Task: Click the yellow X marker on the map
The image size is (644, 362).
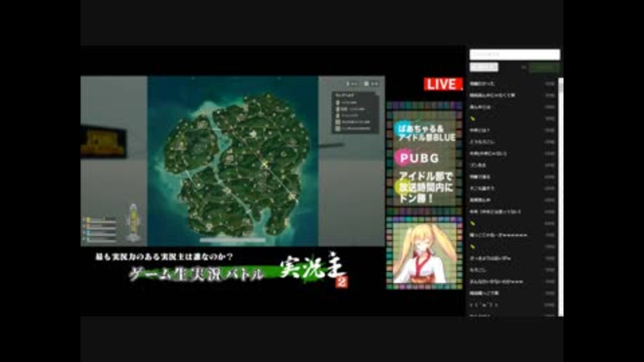Action: [264, 164]
